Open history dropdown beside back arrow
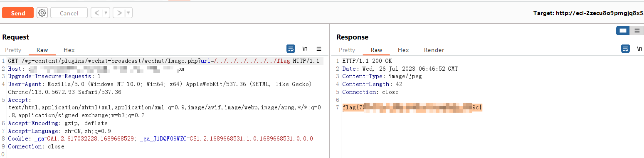This screenshot has height=158, width=644. 106,13
